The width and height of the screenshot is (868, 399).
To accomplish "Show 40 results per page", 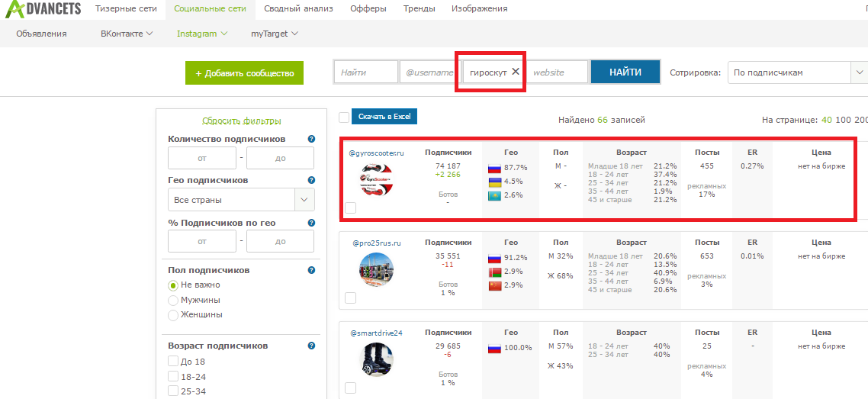I will coord(827,120).
